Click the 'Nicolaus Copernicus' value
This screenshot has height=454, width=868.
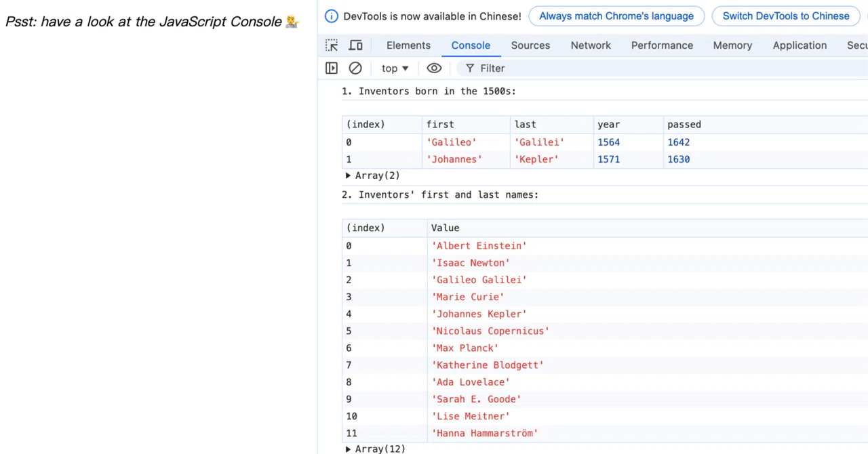(x=490, y=331)
